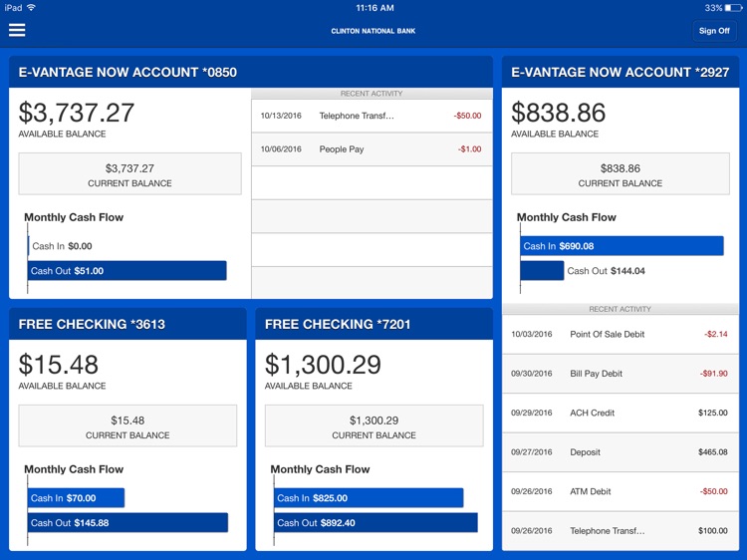
Task: Select the $1,300.29 current balance box
Action: (x=373, y=426)
